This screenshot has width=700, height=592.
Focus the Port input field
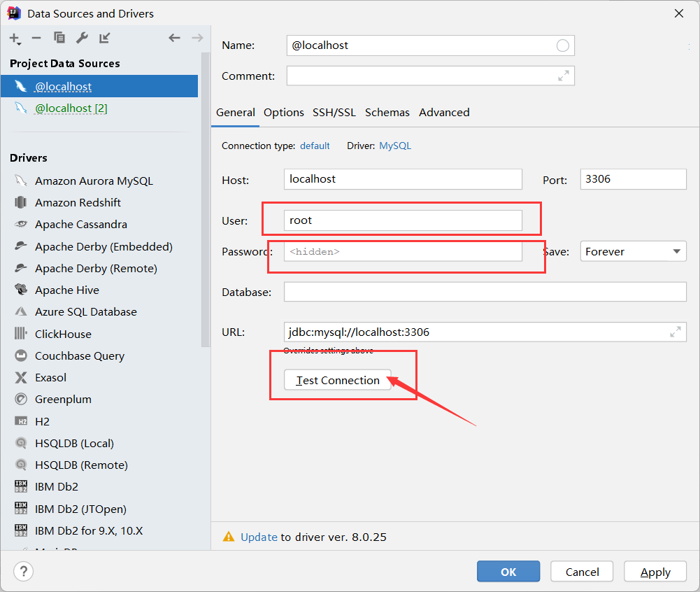(x=633, y=179)
